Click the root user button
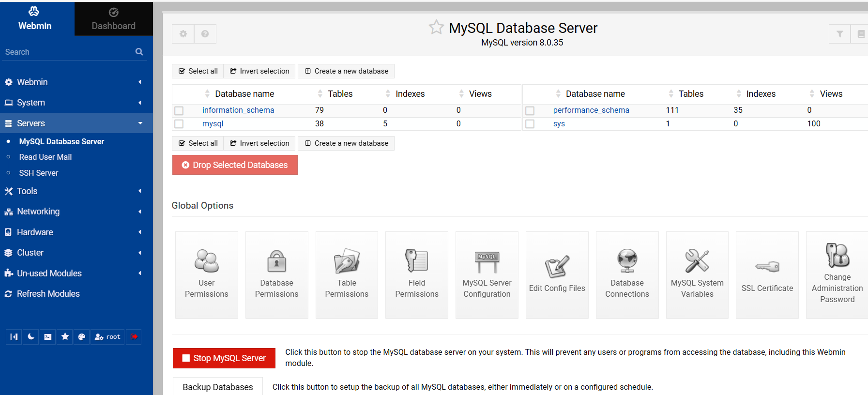868x395 pixels. pyautogui.click(x=107, y=337)
